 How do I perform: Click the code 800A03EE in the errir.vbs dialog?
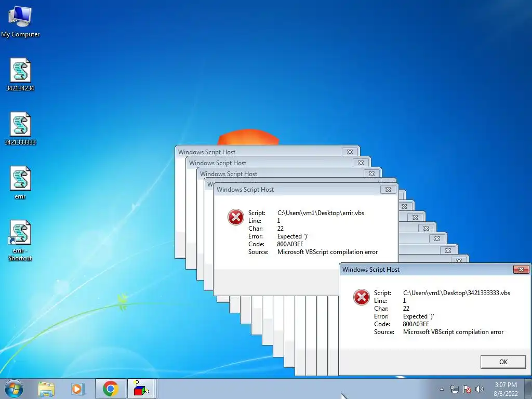click(x=290, y=244)
